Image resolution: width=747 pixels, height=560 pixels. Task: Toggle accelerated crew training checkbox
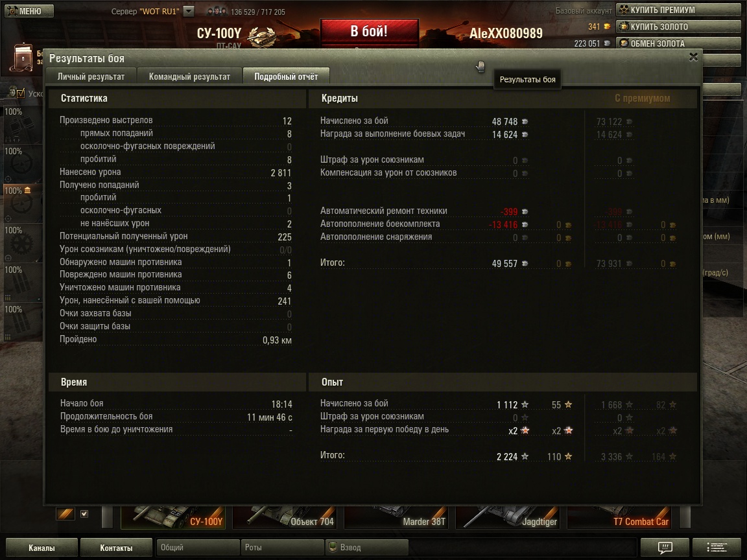click(x=21, y=94)
